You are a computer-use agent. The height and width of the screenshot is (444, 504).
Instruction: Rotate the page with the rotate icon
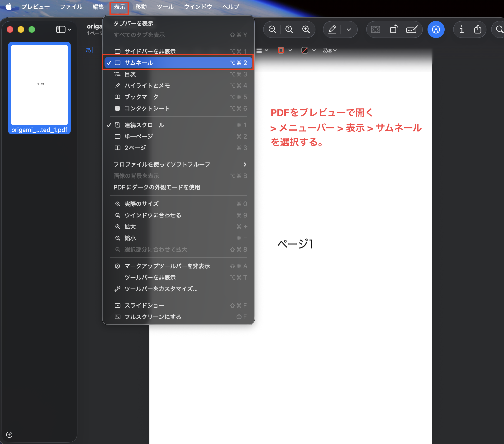pos(394,30)
